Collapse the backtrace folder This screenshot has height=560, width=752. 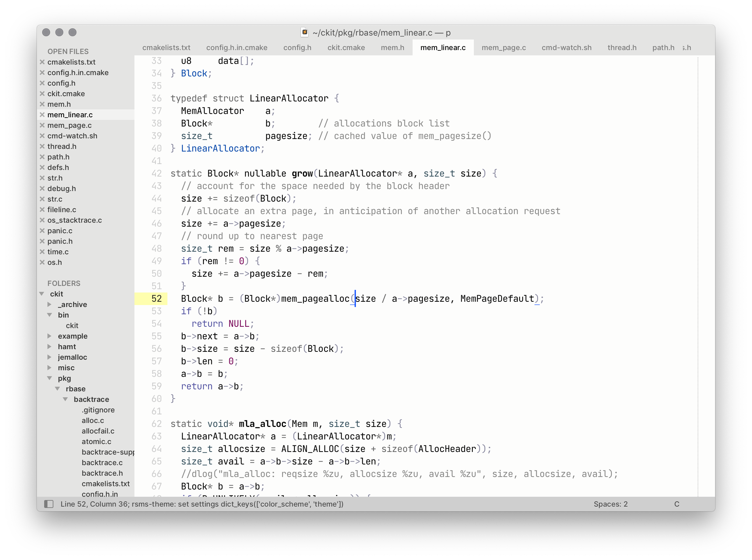coord(66,399)
